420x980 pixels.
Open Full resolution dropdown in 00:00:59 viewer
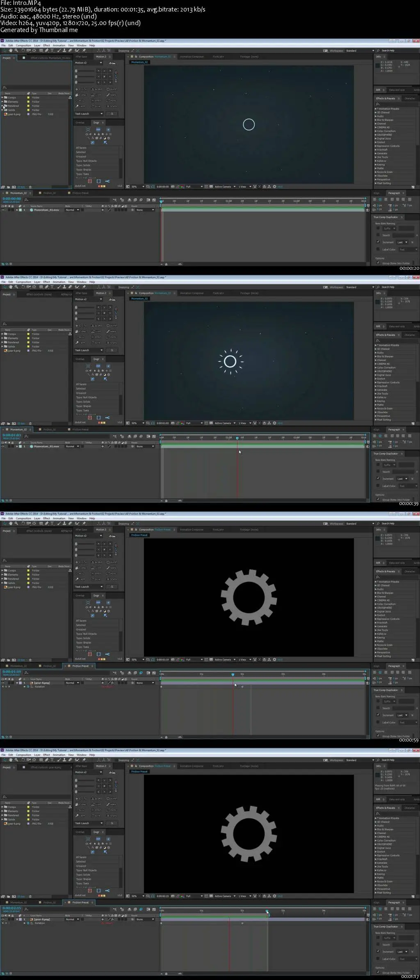194,660
